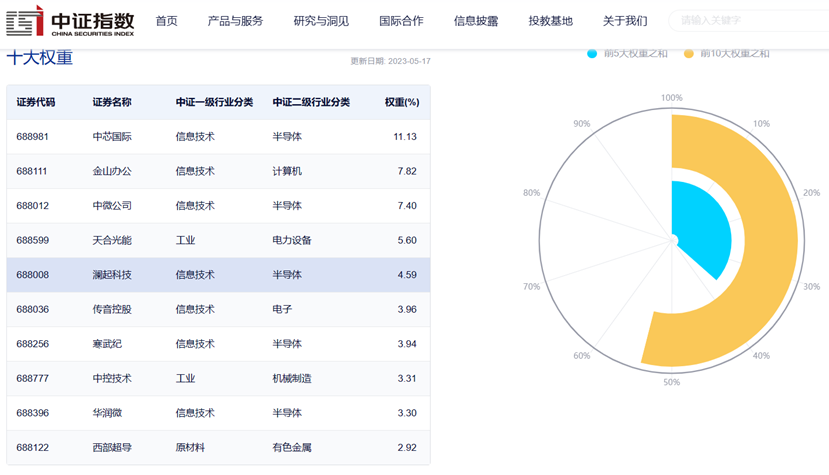
Task: Click 电力设备 industry cell
Action: 292,240
